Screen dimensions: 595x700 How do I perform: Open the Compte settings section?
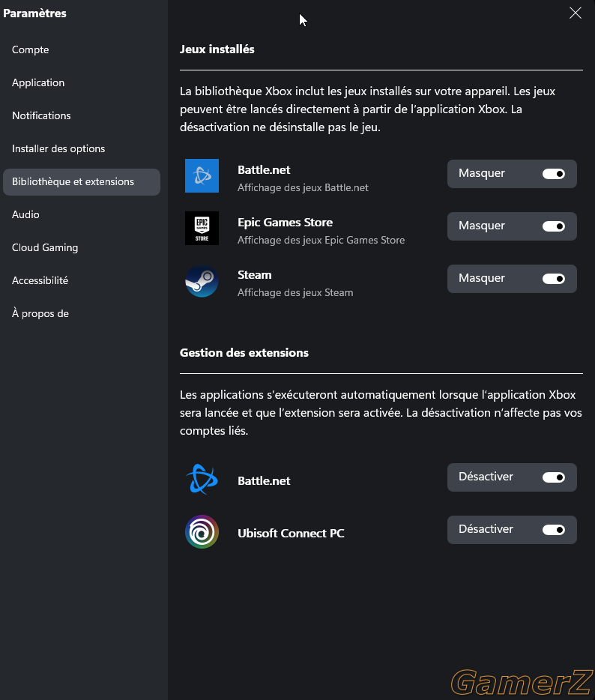[x=82, y=49]
